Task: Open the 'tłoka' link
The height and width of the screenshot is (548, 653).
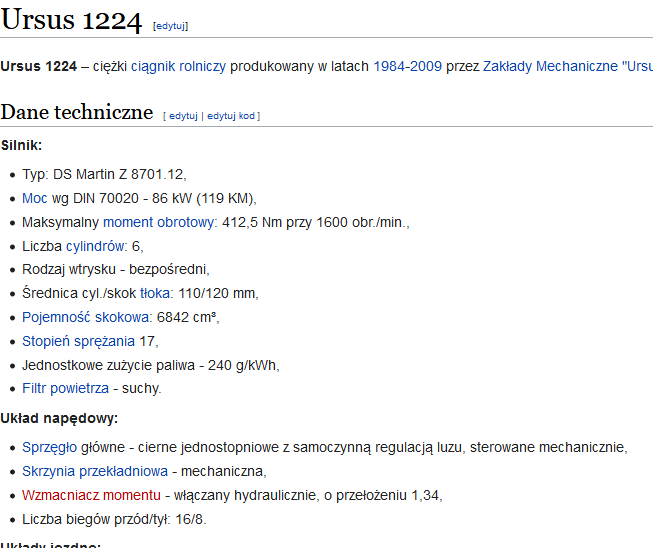Action: (155, 293)
